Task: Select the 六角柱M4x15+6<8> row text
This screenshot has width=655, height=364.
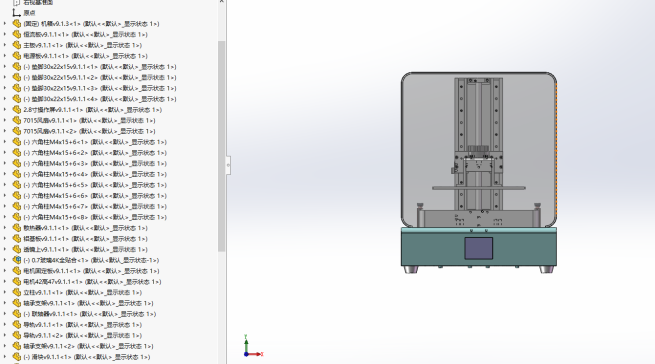Action: point(95,217)
